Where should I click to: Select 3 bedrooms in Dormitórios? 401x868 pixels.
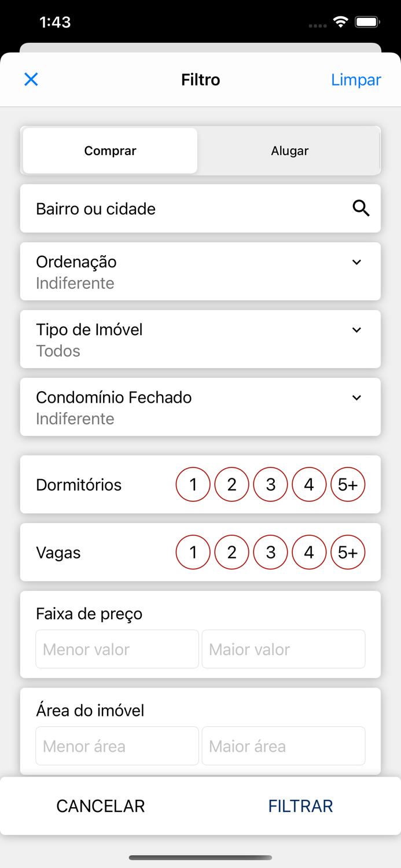pos(270,484)
